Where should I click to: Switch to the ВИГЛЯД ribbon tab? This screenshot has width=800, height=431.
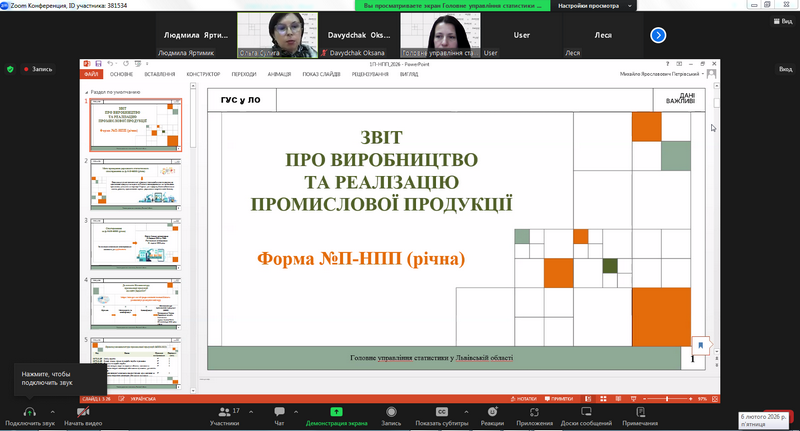coord(409,74)
